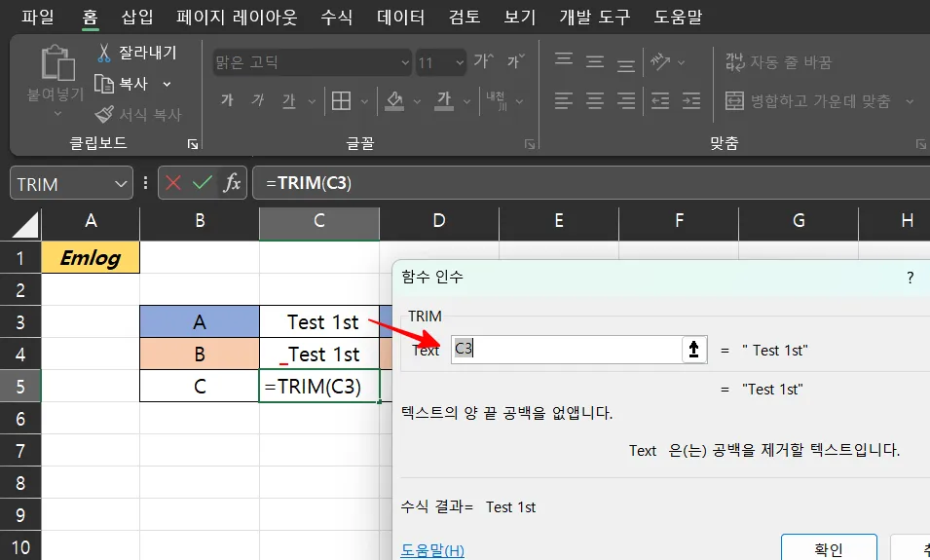Open the Insert Function fx dialog
Viewport: 930px width, 560px height.
pos(232,183)
